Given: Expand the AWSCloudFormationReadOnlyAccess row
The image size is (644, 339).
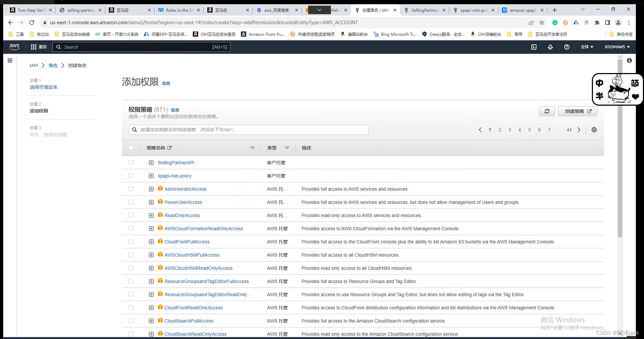Looking at the screenshot, I should 151,229.
